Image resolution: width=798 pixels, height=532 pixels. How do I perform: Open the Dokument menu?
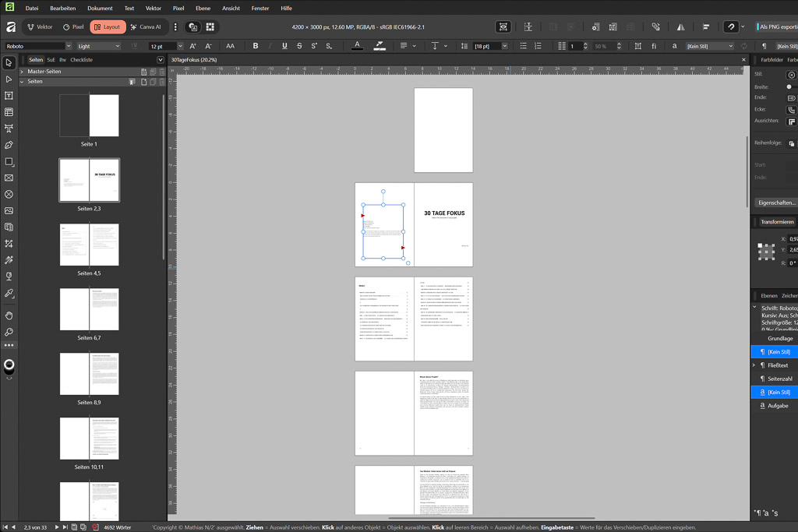point(100,8)
